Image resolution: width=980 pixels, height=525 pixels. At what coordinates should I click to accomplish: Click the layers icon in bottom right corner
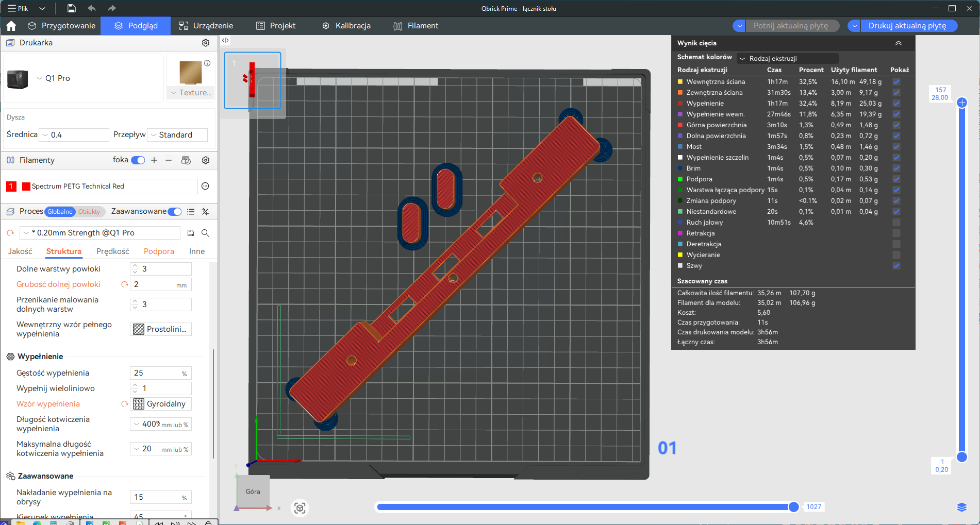(x=961, y=507)
